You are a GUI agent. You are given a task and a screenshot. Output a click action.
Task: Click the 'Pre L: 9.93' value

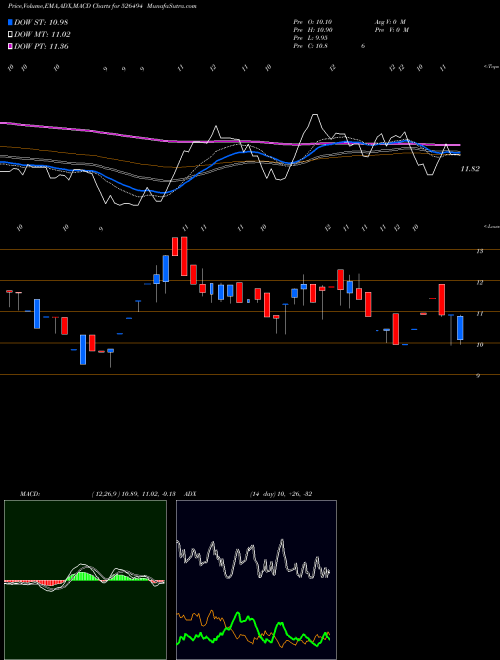click(311, 38)
